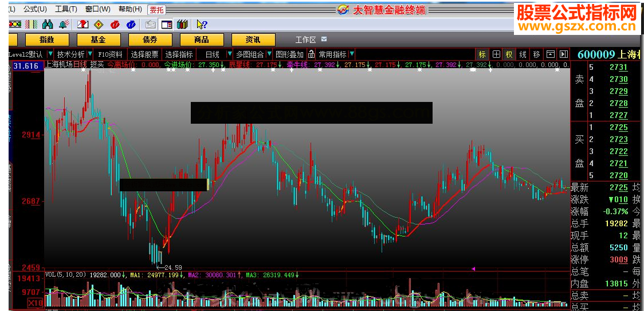Select the 基金 funds tab

[99, 40]
